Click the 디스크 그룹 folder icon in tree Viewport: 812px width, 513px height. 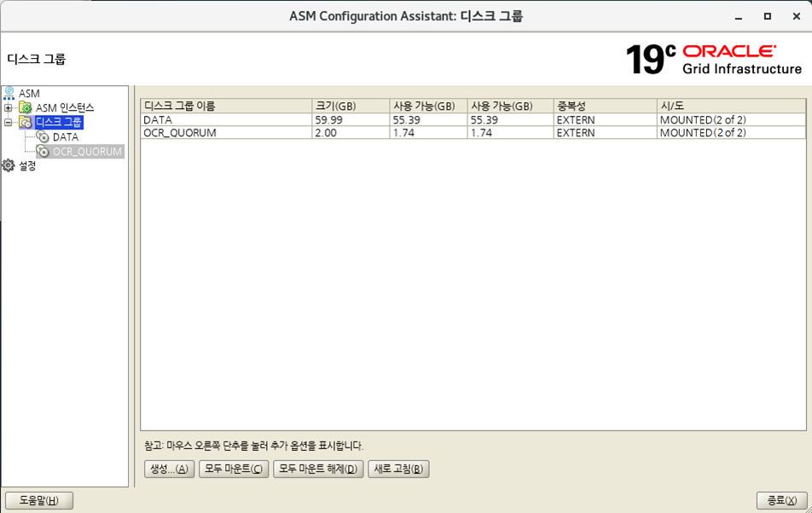pos(26,122)
